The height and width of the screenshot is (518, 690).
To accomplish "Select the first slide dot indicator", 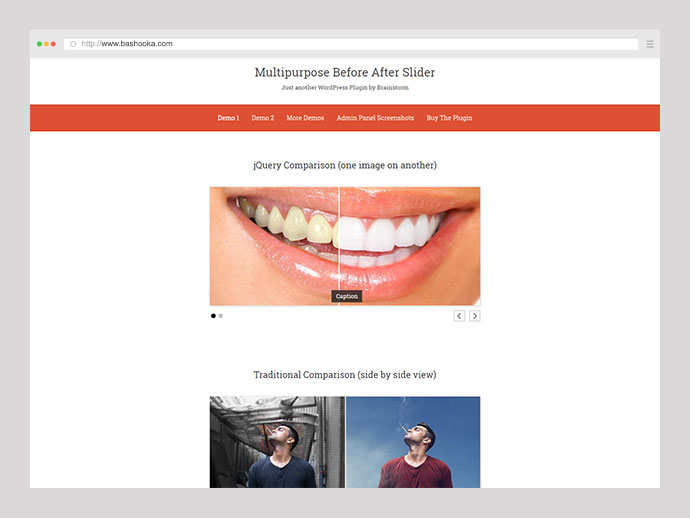I will [213, 316].
